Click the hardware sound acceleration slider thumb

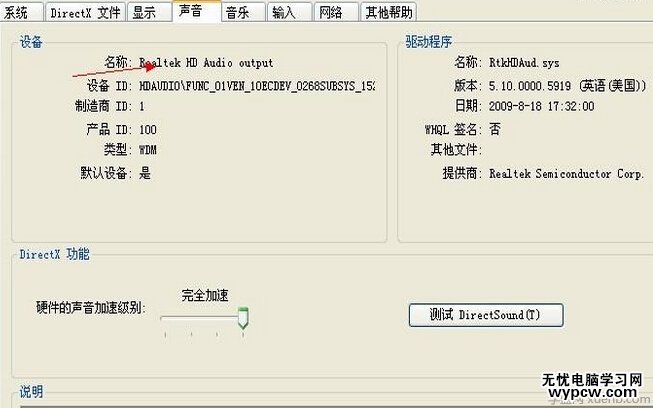pyautogui.click(x=243, y=318)
